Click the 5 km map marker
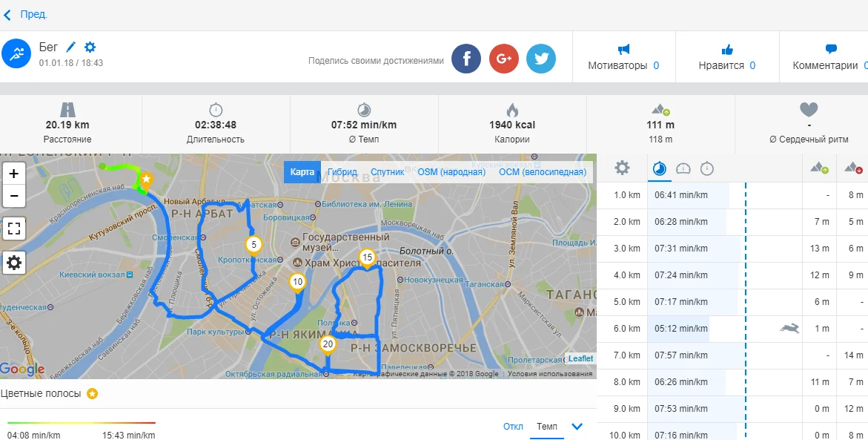The width and height of the screenshot is (868, 440). [x=253, y=245]
